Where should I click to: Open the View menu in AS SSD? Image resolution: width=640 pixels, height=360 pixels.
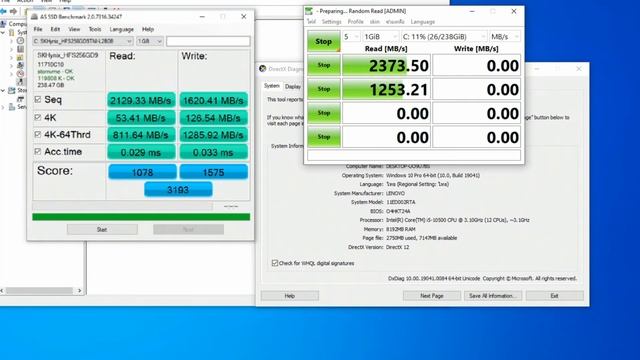pyautogui.click(x=74, y=29)
